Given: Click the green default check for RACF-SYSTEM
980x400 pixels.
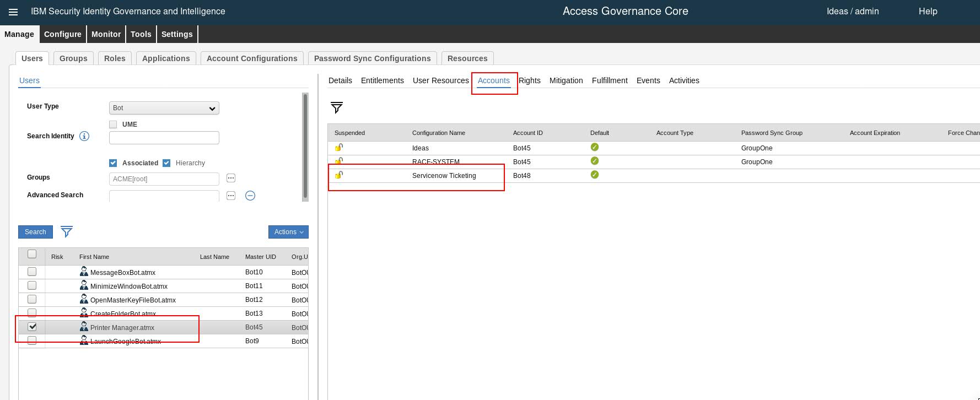Looking at the screenshot, I should (594, 161).
